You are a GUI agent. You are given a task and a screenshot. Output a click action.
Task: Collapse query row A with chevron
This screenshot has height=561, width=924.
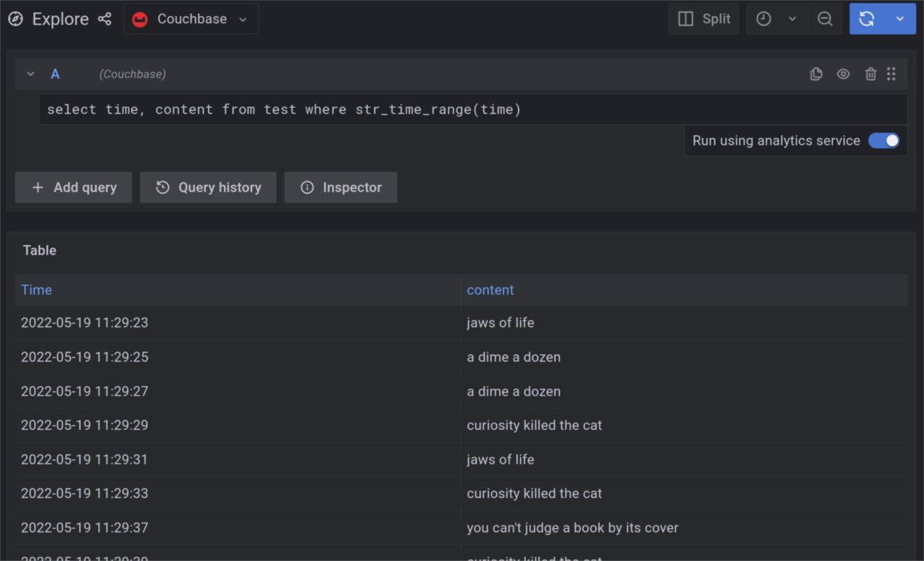(x=31, y=74)
